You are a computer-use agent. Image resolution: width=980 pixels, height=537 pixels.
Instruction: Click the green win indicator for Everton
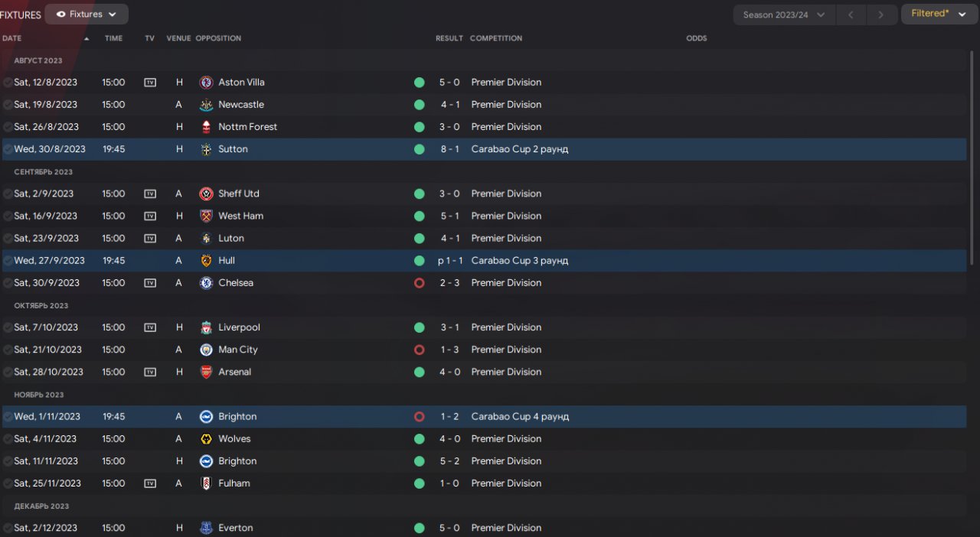coord(419,528)
